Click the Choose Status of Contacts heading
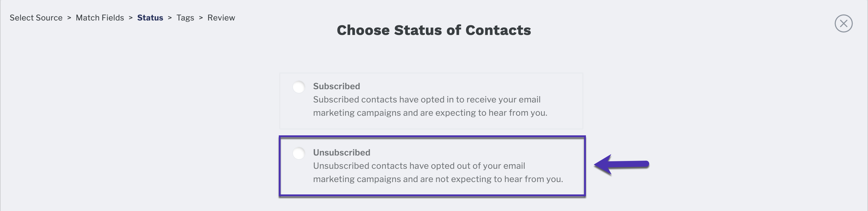Viewport: 868px width, 211px height. [x=434, y=30]
